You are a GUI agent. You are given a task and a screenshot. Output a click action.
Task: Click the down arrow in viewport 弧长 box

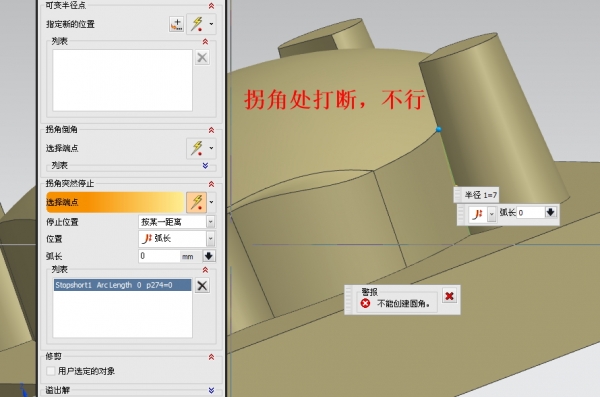pyautogui.click(x=551, y=212)
